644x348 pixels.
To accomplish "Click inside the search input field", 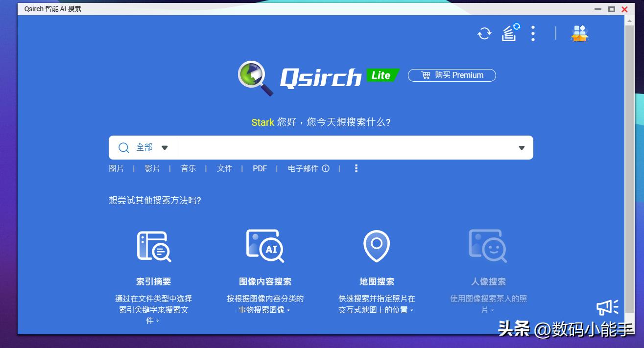I will point(343,147).
